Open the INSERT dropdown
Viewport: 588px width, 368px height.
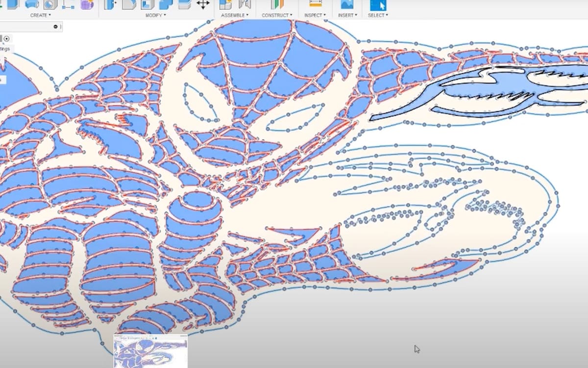click(347, 15)
